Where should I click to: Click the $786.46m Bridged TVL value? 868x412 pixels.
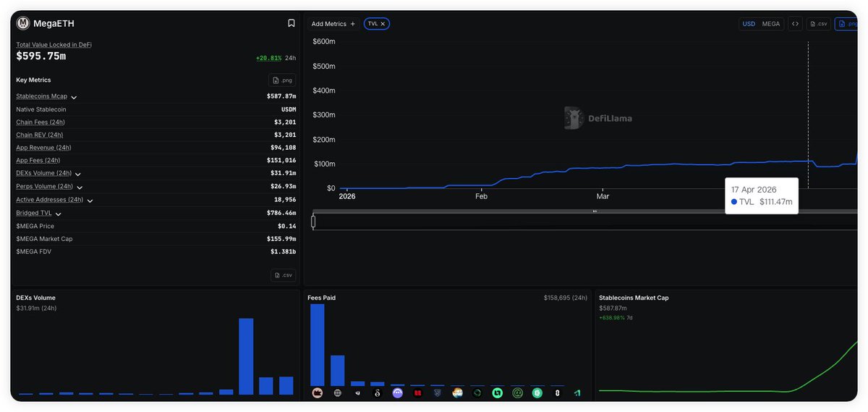pos(281,214)
